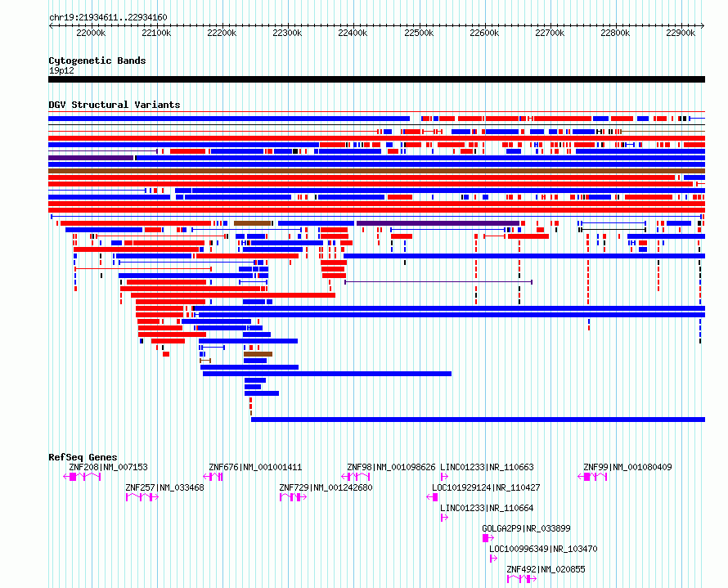Select the thin purple variant line with end caps
The width and height of the screenshot is (728, 588).
(438, 282)
